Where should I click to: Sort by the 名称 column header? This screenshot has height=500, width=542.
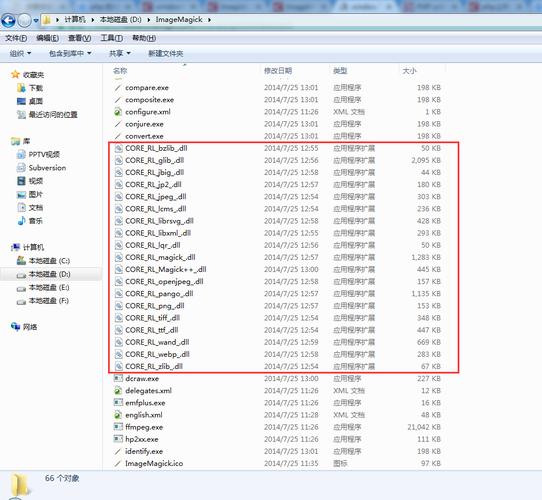click(x=120, y=71)
